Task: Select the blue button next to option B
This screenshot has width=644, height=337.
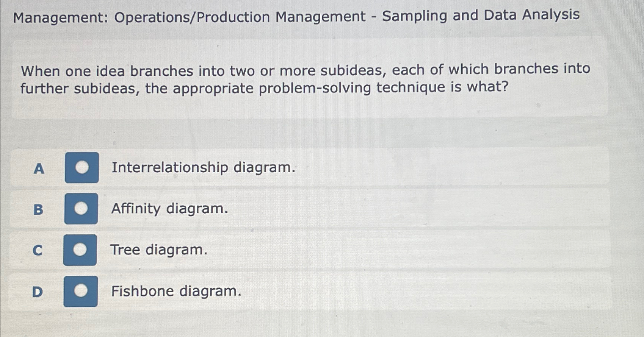Action: [x=81, y=209]
